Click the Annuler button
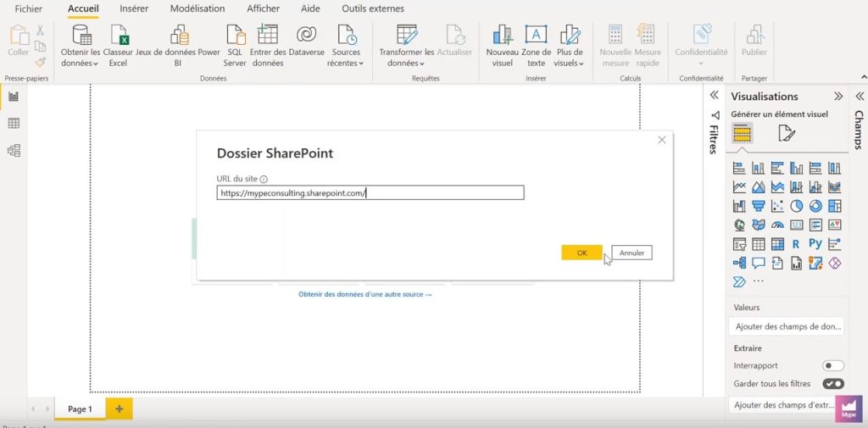Image resolution: width=868 pixels, height=428 pixels. coord(632,253)
